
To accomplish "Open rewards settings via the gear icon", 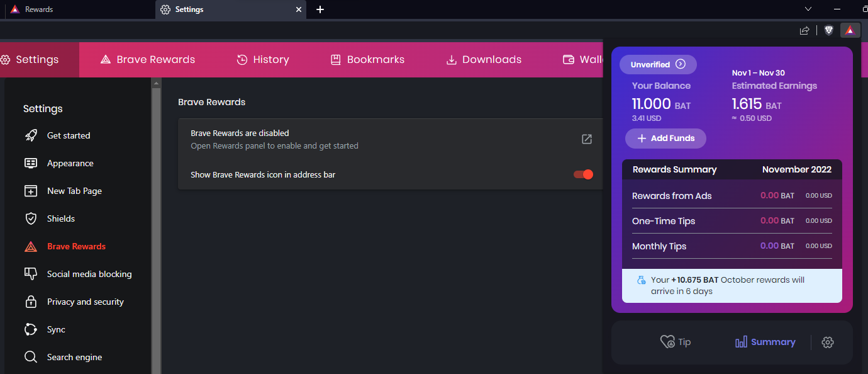I will 828,342.
